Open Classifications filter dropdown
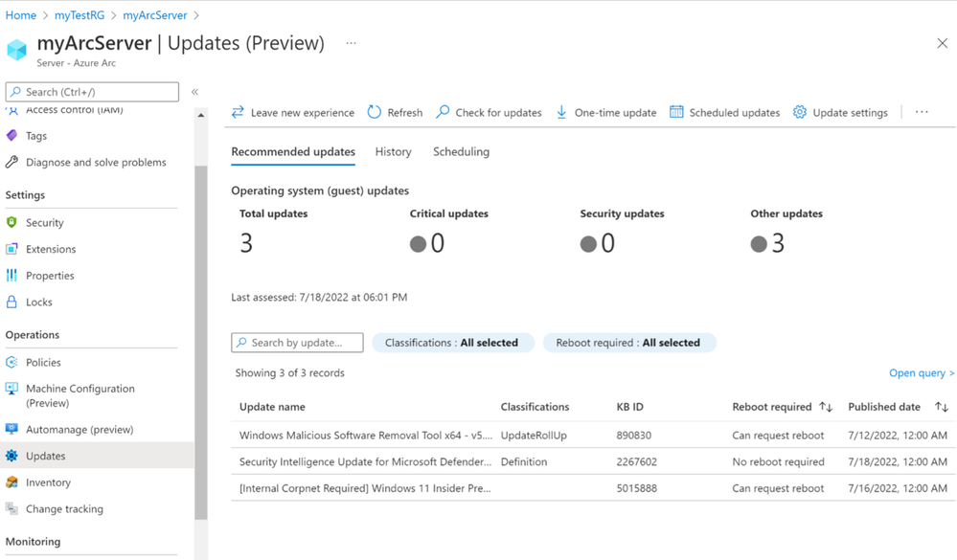The height and width of the screenshot is (560, 957). [x=452, y=343]
